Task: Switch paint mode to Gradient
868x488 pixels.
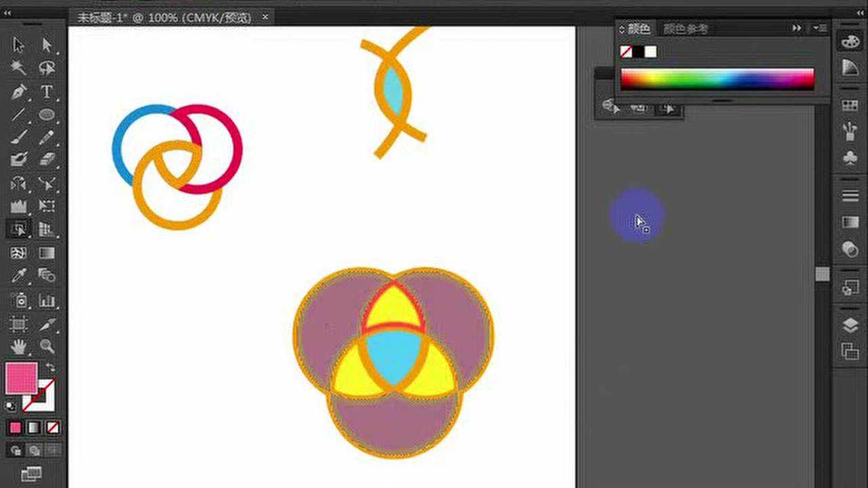Action: tap(34, 428)
